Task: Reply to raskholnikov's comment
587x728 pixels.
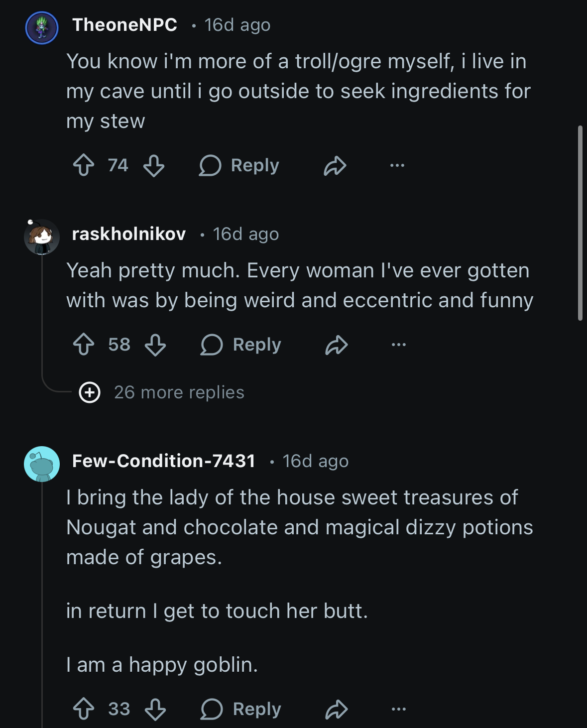Action: (x=241, y=345)
